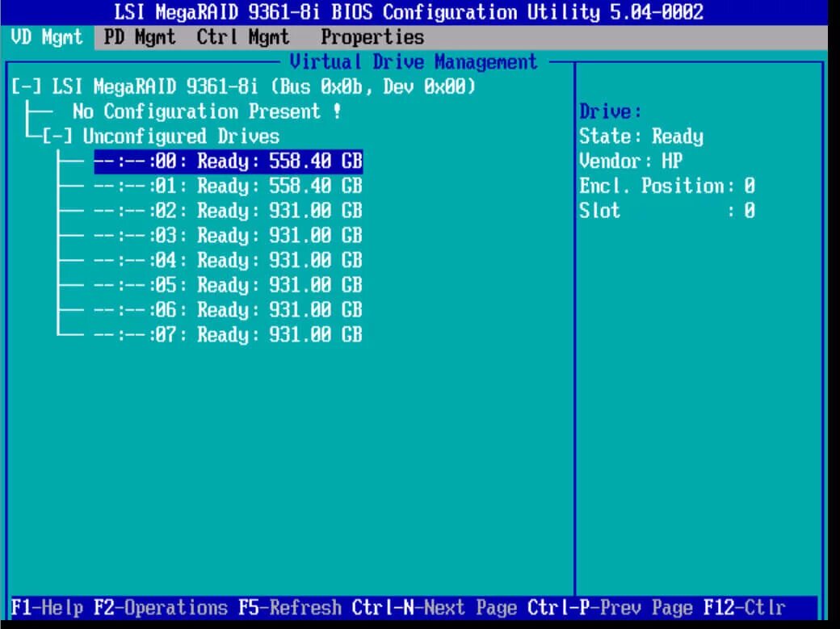Screen dimensions: 840x629
Task: Click the F1-Help shortcut
Action: (x=47, y=607)
